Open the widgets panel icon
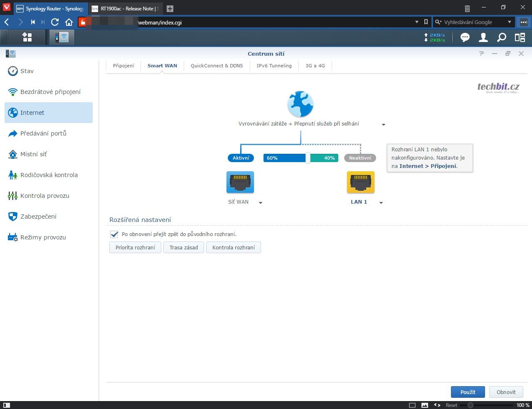The height and width of the screenshot is (409, 532). pyautogui.click(x=520, y=38)
